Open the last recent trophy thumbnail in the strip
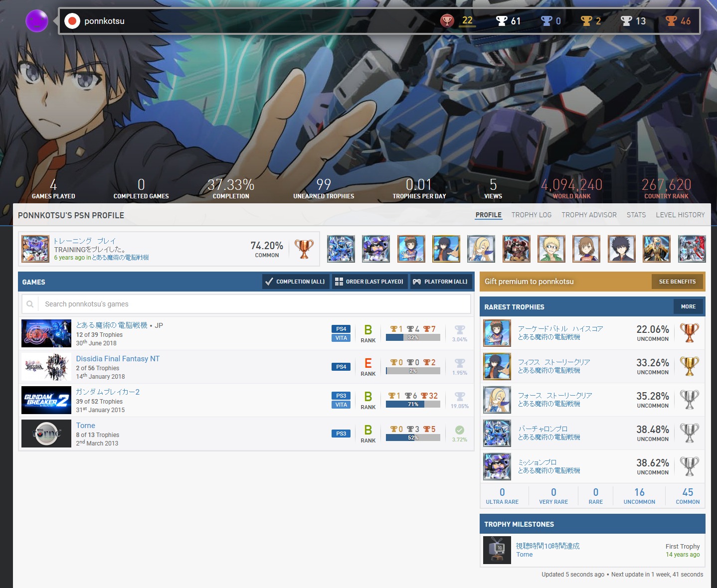 (x=692, y=249)
